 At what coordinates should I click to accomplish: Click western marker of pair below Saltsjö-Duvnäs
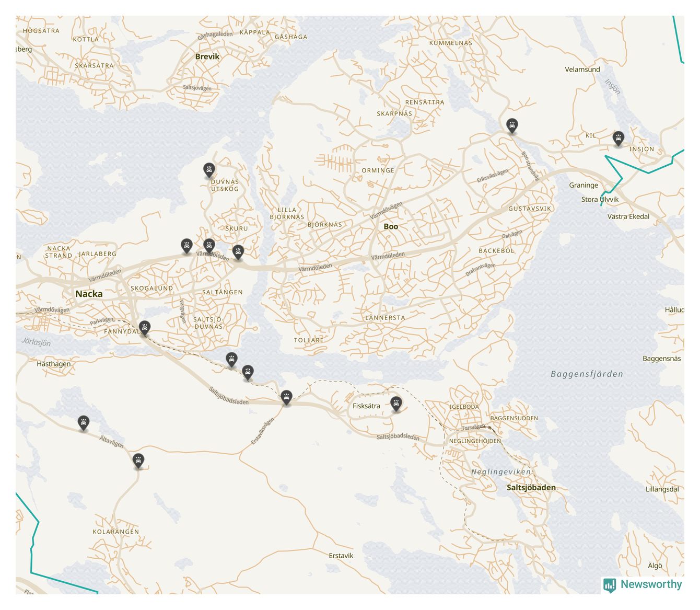point(231,359)
